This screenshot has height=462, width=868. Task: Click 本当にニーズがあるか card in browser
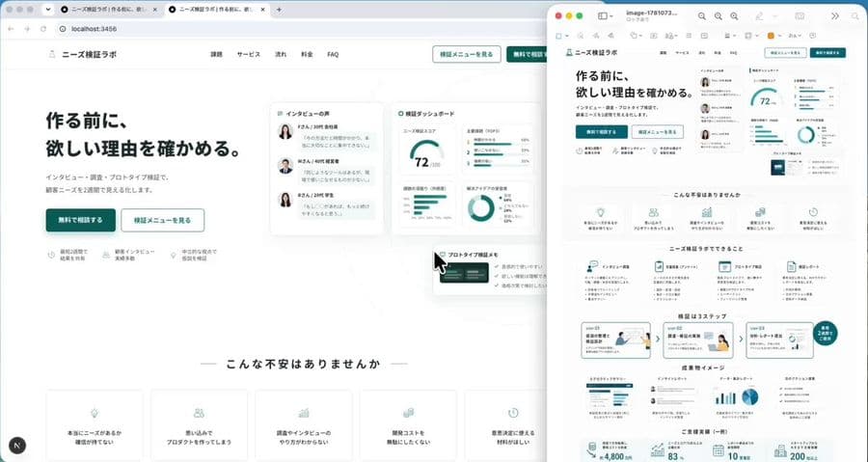[x=95, y=425]
